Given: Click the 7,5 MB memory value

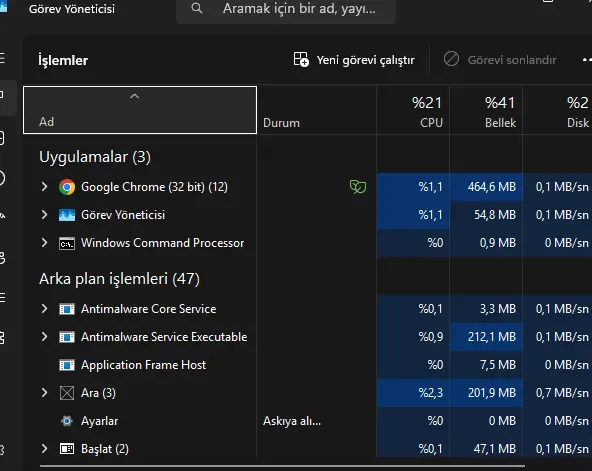Looking at the screenshot, I should click(498, 365).
